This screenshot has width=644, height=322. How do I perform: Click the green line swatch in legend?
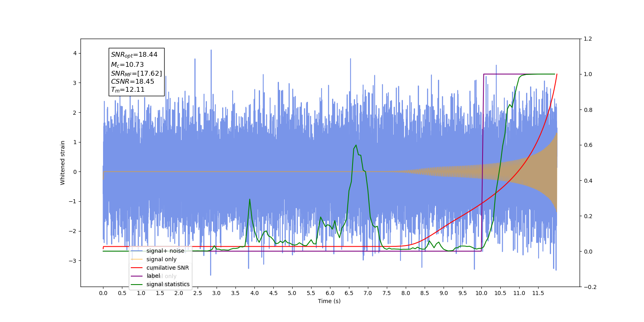tap(137, 285)
